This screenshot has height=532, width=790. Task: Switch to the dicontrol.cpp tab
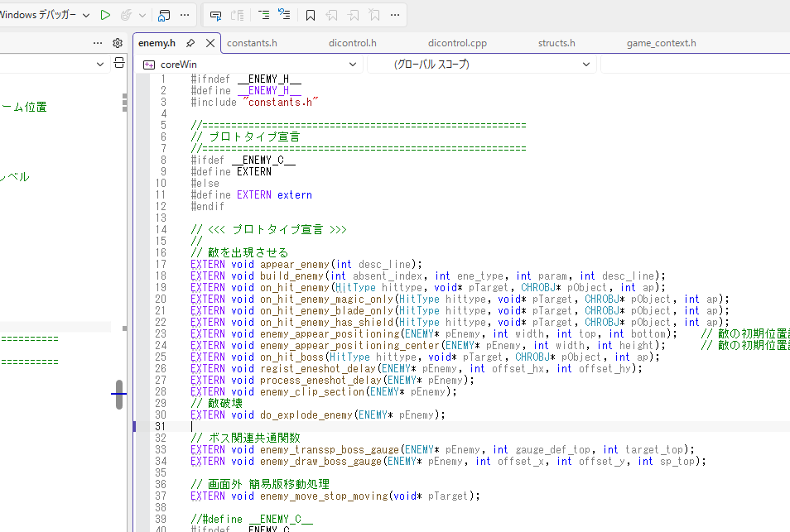click(x=457, y=43)
